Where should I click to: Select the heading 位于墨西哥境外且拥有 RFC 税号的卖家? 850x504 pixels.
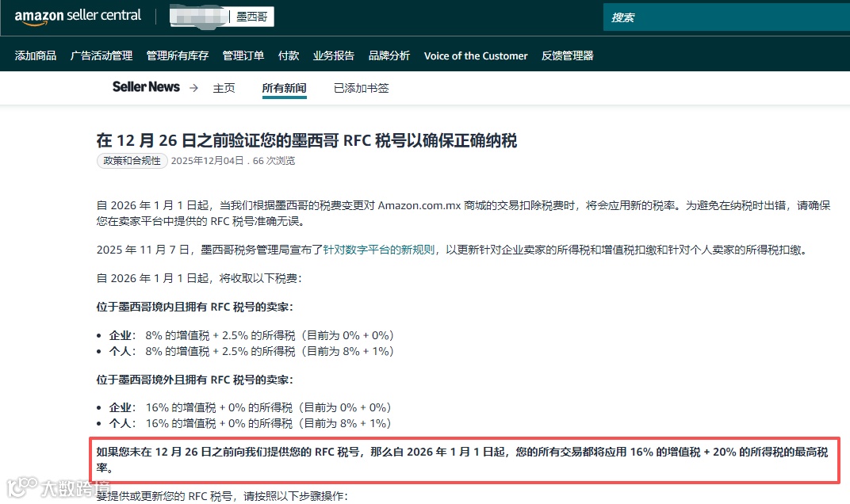click(x=194, y=380)
